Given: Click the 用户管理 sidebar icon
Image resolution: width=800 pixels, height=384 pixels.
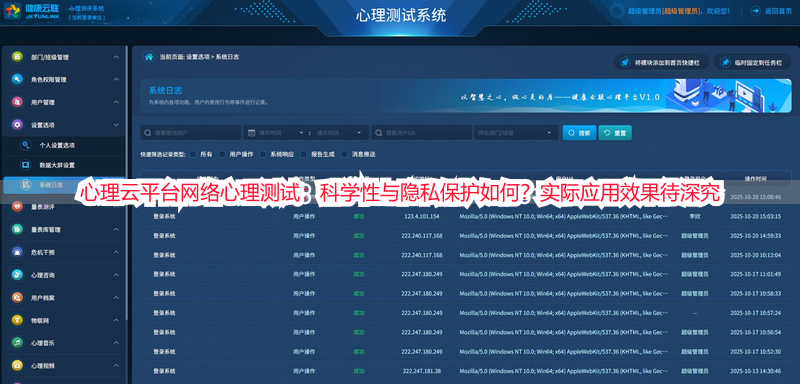Looking at the screenshot, I should pyautogui.click(x=17, y=102).
